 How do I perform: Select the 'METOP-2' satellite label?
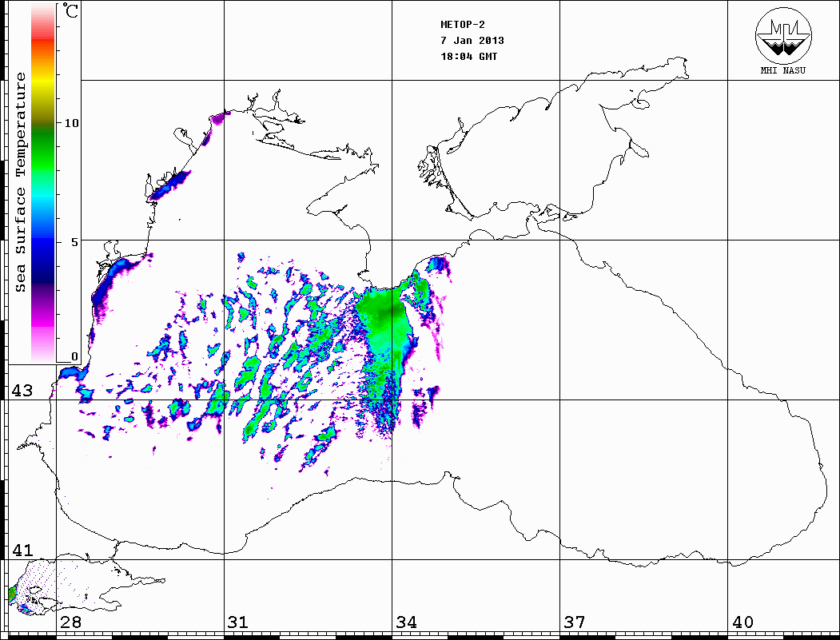(x=463, y=24)
